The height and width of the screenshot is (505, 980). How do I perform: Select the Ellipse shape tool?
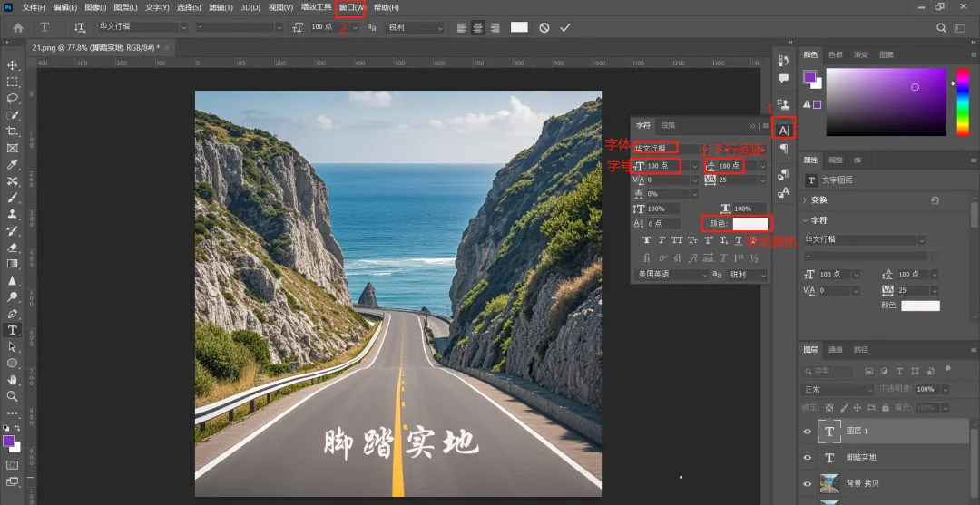[x=12, y=364]
